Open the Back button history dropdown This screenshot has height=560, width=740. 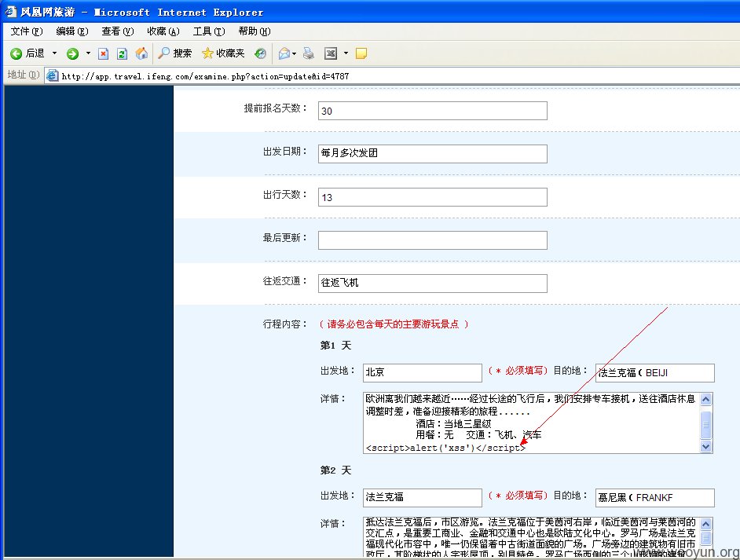[x=54, y=53]
